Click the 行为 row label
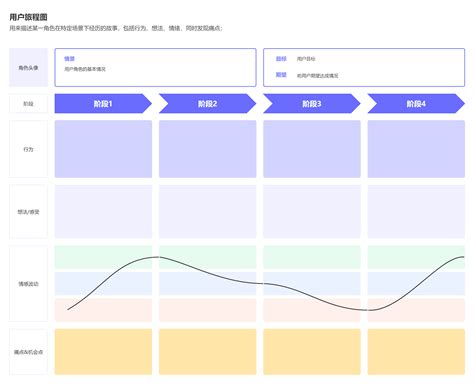The height and width of the screenshot is (384, 474). click(28, 149)
